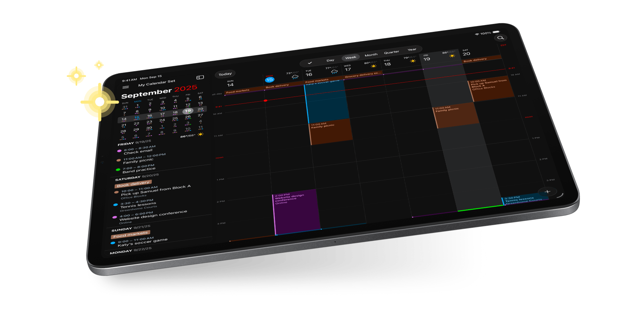Select the Quarter view tab
The height and width of the screenshot is (315, 644).
point(391,52)
